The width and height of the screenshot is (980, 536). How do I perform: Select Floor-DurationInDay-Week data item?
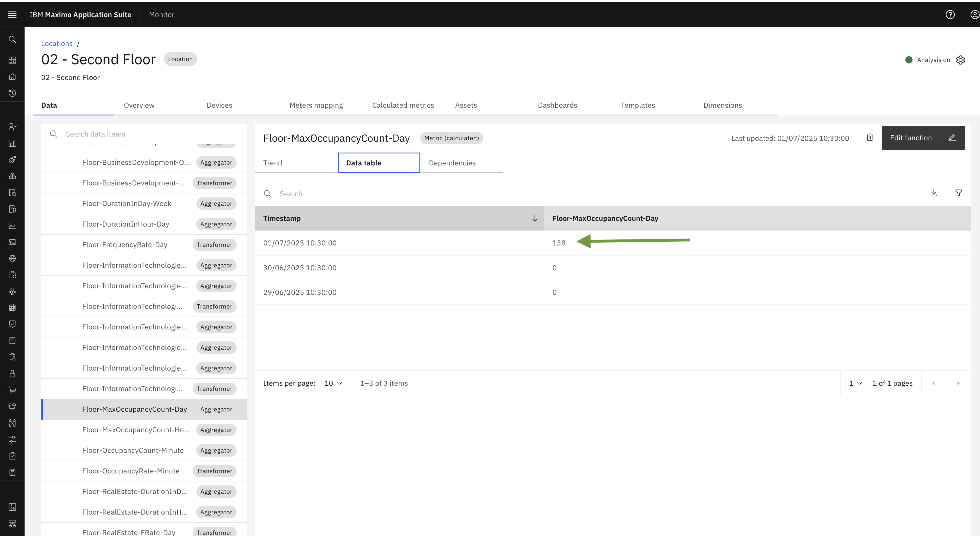coord(144,203)
